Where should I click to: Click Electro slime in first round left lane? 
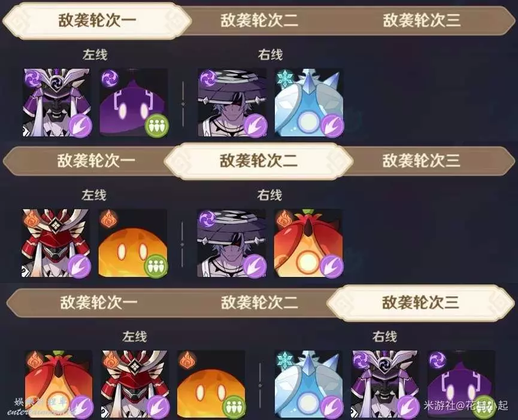tap(134, 103)
